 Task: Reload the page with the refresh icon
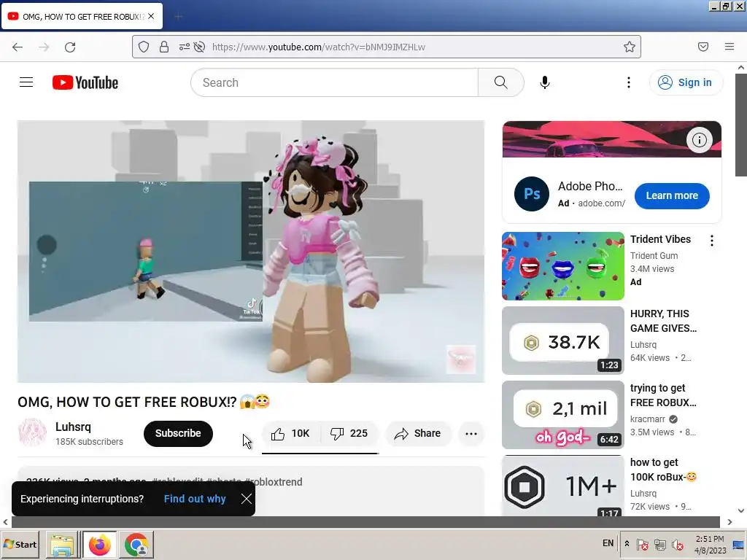point(70,47)
